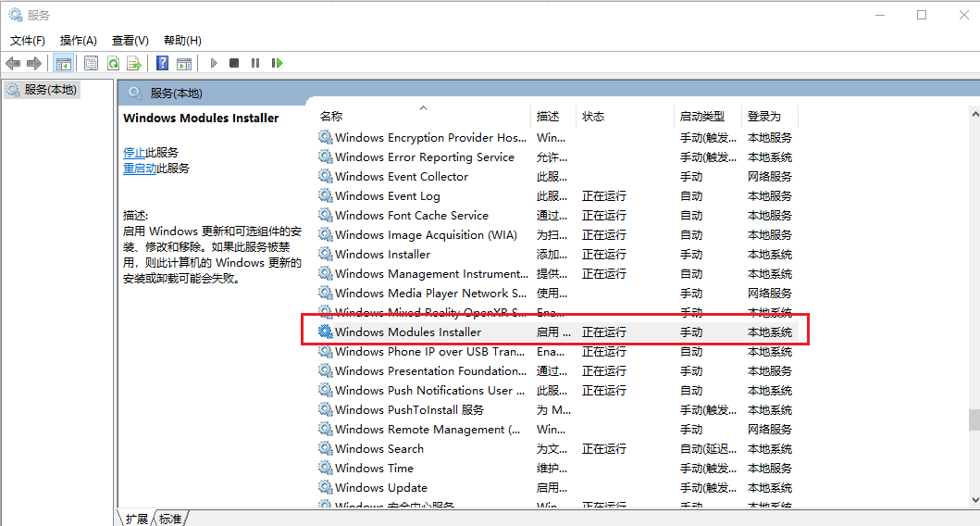Open the 操作(A) menu

(x=78, y=41)
